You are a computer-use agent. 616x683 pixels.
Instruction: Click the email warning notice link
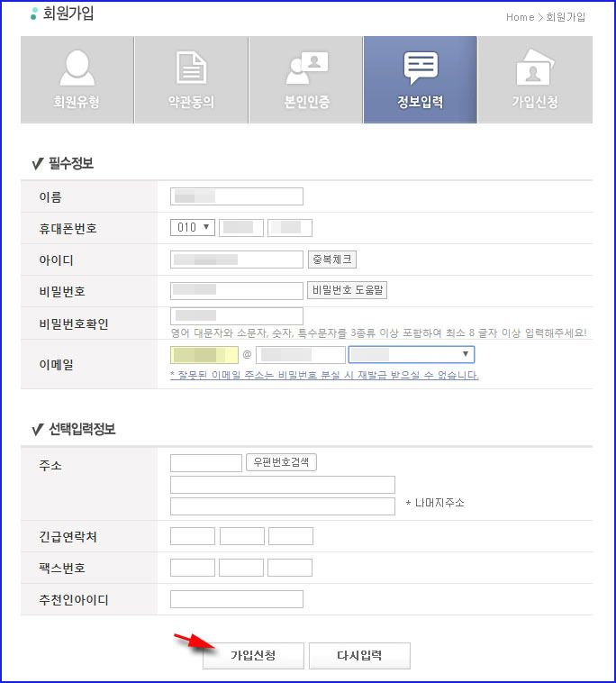pos(324,375)
